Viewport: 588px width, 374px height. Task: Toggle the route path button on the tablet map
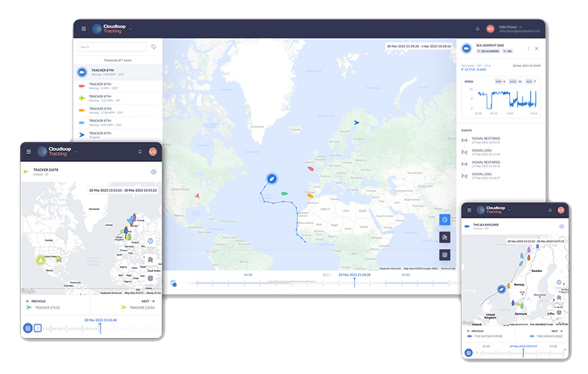tap(150, 259)
